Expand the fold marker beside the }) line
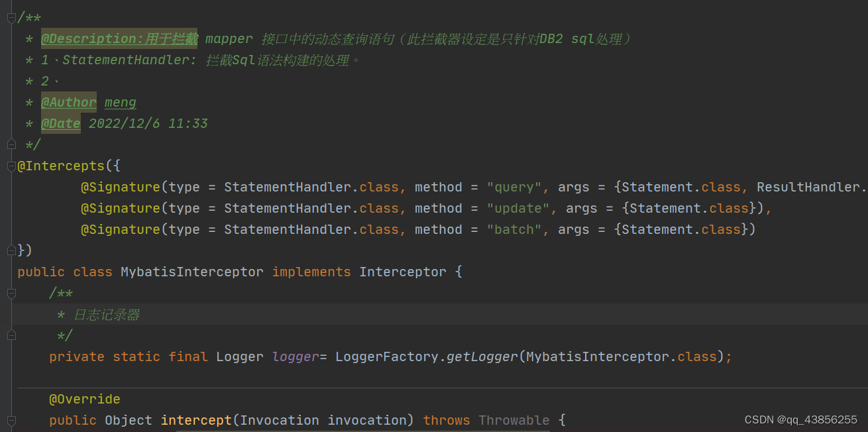868x432 pixels. coord(11,250)
